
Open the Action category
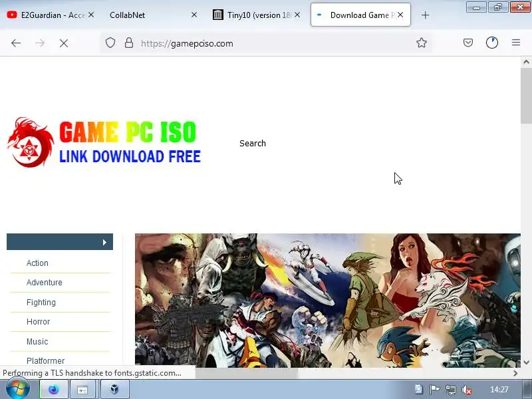click(x=37, y=263)
